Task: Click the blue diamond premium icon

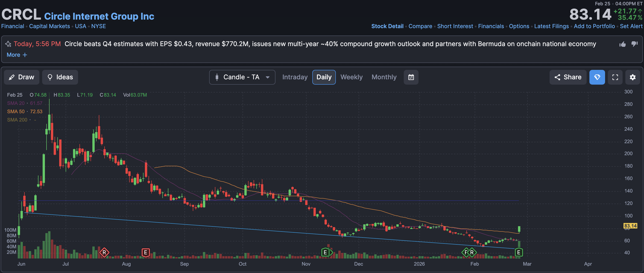Action: tap(597, 77)
